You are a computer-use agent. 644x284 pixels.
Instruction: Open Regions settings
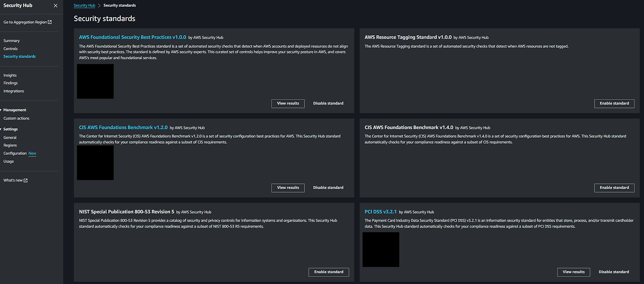(x=10, y=145)
